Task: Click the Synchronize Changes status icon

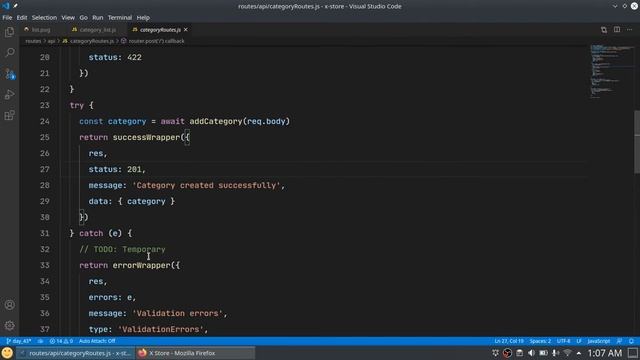Action: (x=40, y=341)
